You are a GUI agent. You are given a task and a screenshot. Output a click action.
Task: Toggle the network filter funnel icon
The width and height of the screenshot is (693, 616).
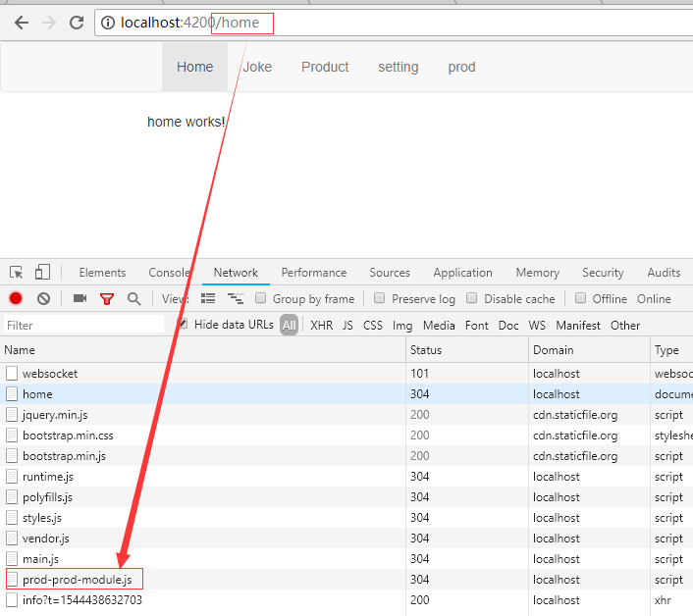(x=107, y=299)
